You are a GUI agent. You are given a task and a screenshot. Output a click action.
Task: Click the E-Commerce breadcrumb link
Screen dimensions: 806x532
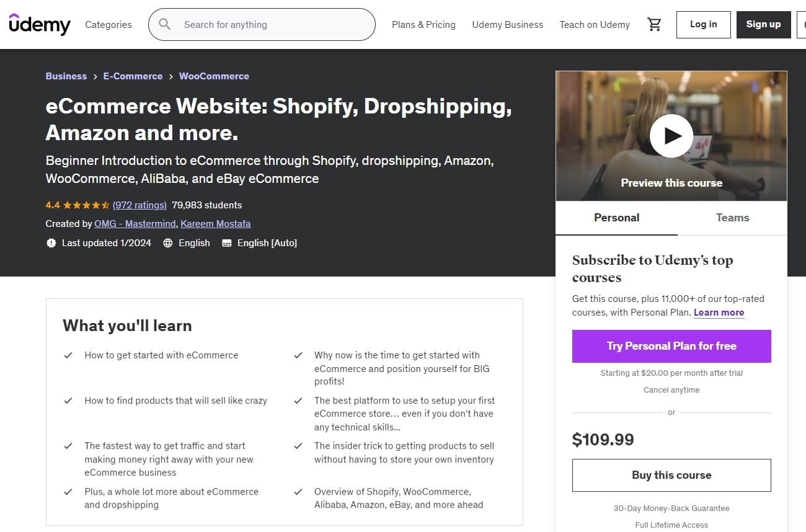[x=133, y=76]
